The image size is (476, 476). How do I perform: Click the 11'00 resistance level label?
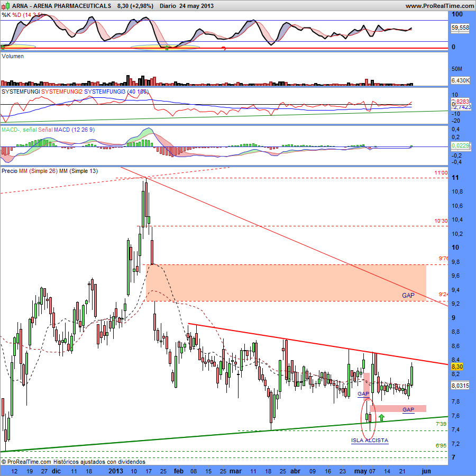coord(441,173)
